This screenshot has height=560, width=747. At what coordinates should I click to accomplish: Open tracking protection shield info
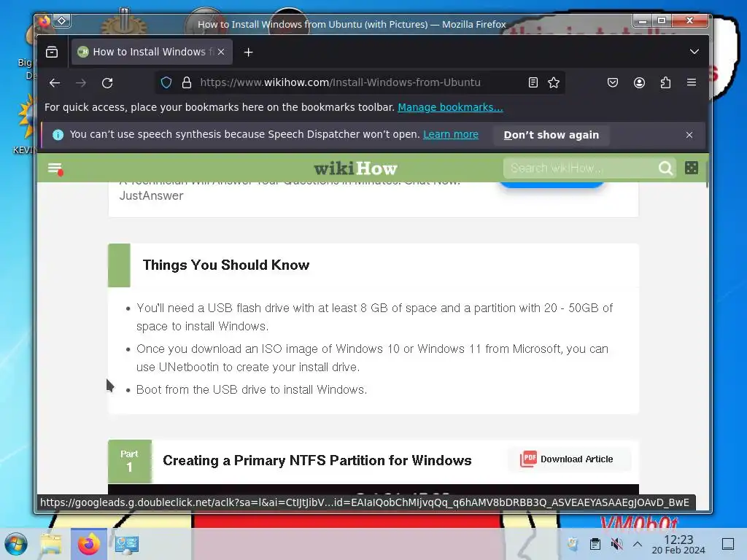(166, 82)
